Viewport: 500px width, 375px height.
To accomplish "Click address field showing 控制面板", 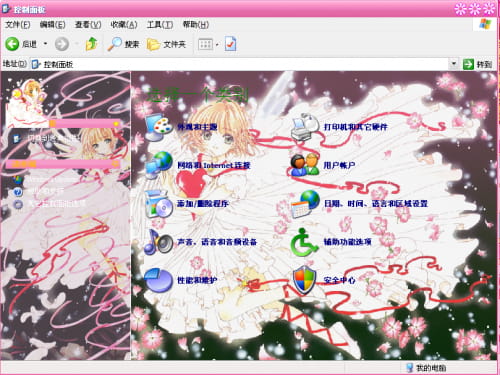I will (x=239, y=64).
